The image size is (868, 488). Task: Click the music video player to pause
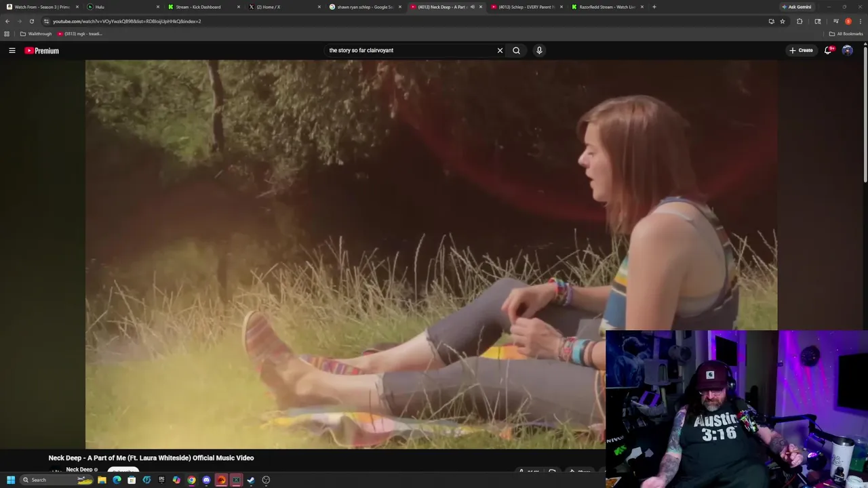pos(431,254)
